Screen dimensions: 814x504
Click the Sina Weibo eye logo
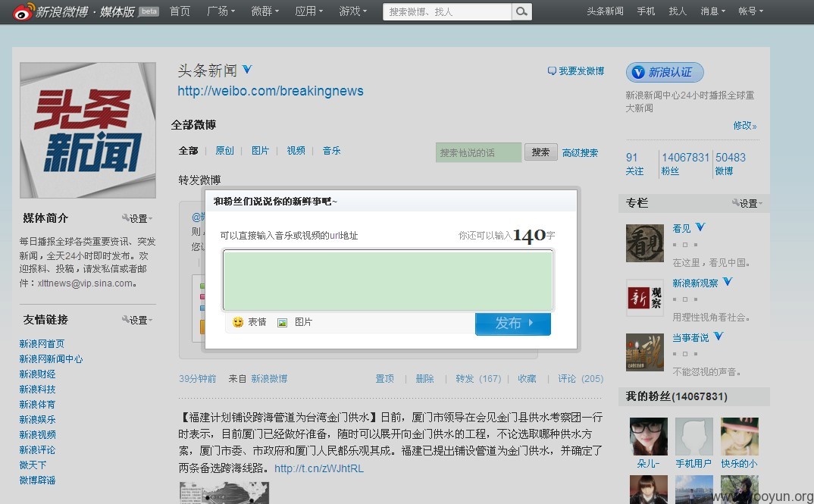[23, 11]
